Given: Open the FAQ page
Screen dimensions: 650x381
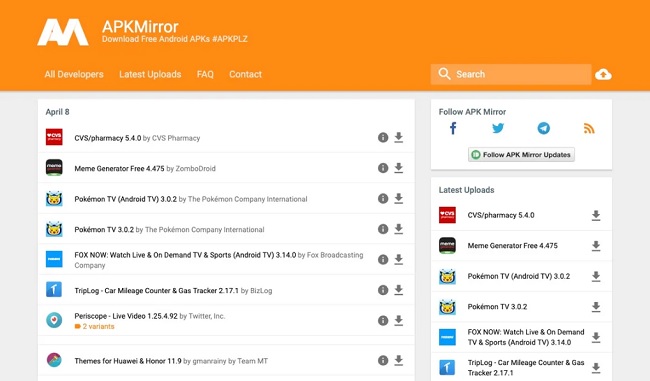Looking at the screenshot, I should (x=205, y=74).
